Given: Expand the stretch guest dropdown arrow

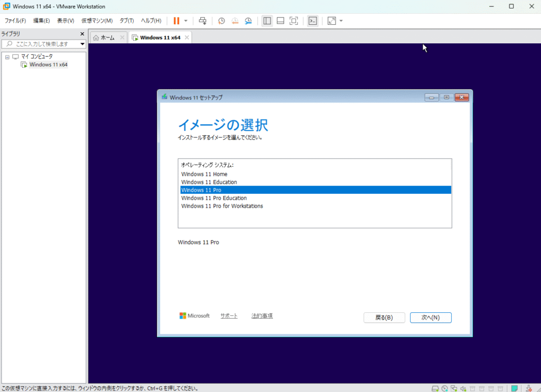Looking at the screenshot, I should (x=341, y=21).
